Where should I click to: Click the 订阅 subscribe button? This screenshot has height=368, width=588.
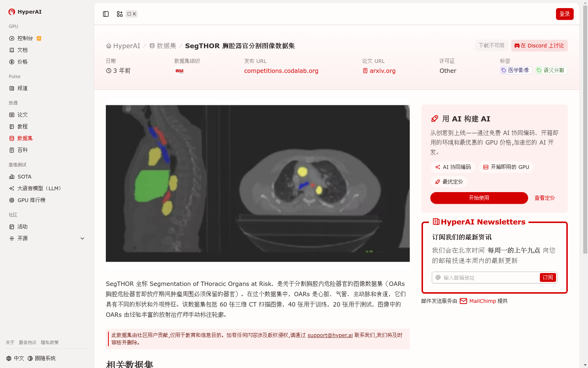coord(548,277)
